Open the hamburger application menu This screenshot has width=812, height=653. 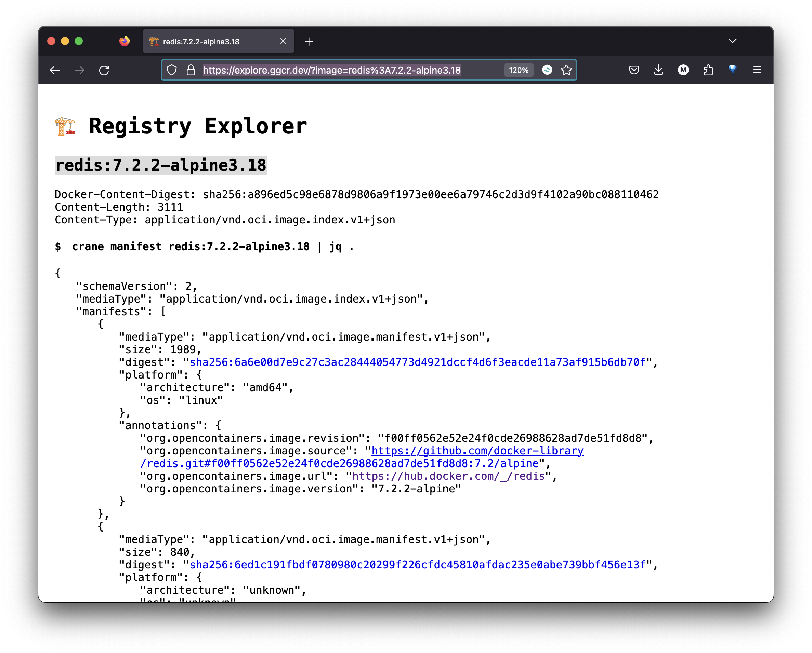pyautogui.click(x=757, y=70)
